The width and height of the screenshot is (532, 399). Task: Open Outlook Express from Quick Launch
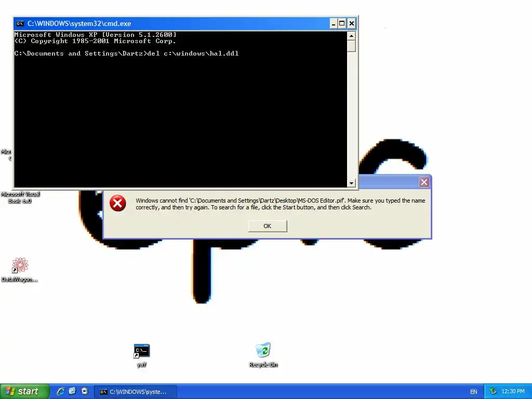click(72, 391)
